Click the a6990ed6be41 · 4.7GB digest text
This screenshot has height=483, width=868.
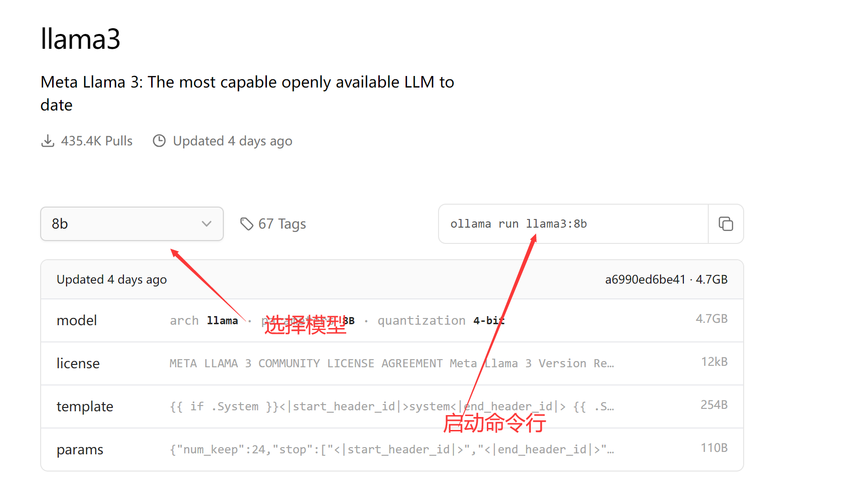click(x=666, y=279)
